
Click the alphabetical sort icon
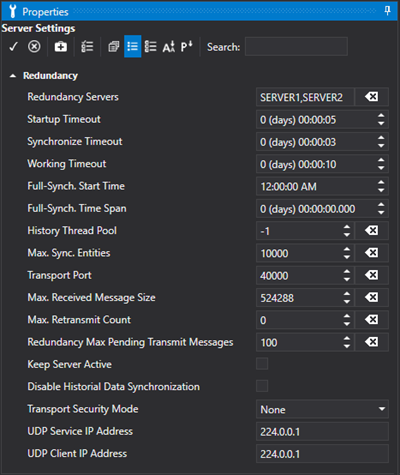point(169,47)
